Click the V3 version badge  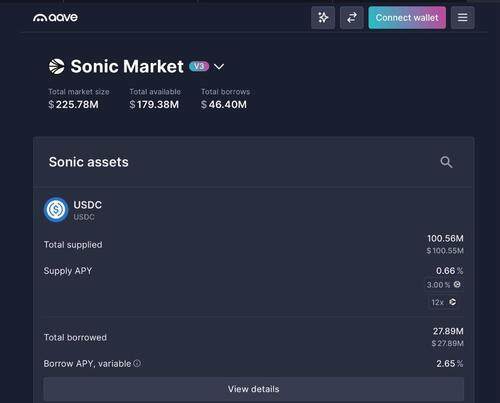tap(199, 66)
